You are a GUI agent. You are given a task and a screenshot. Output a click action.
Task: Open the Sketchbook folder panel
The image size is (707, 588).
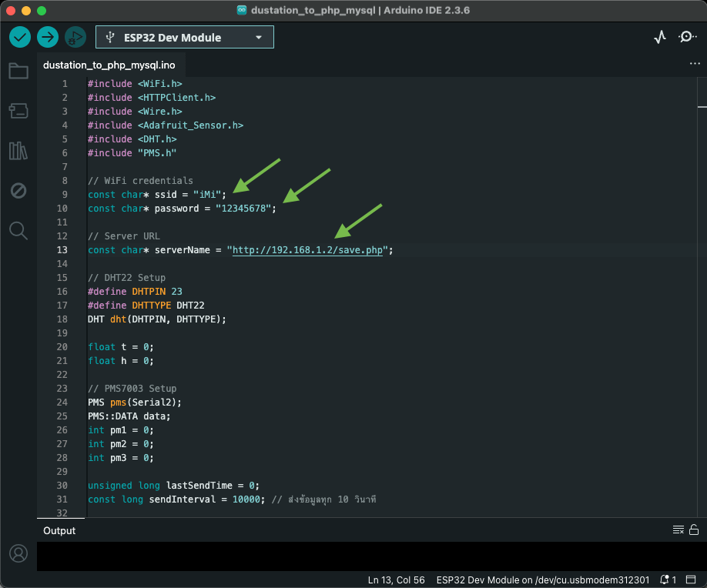click(x=18, y=72)
